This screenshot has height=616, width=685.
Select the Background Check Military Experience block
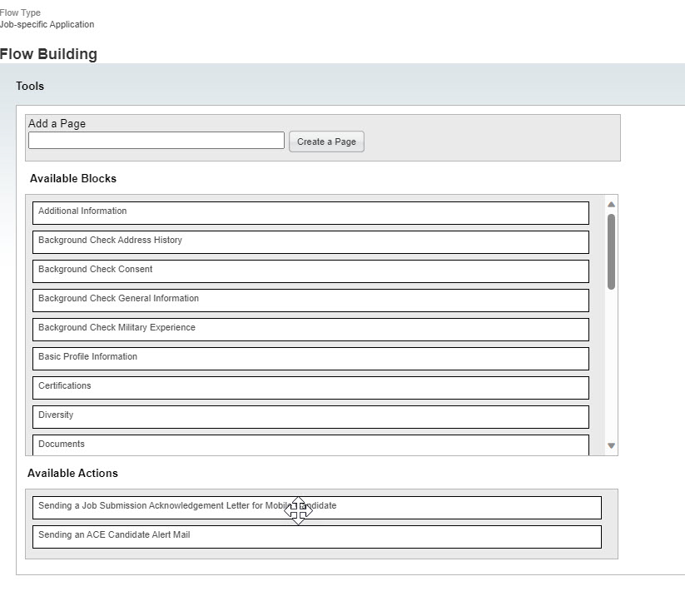[310, 330]
